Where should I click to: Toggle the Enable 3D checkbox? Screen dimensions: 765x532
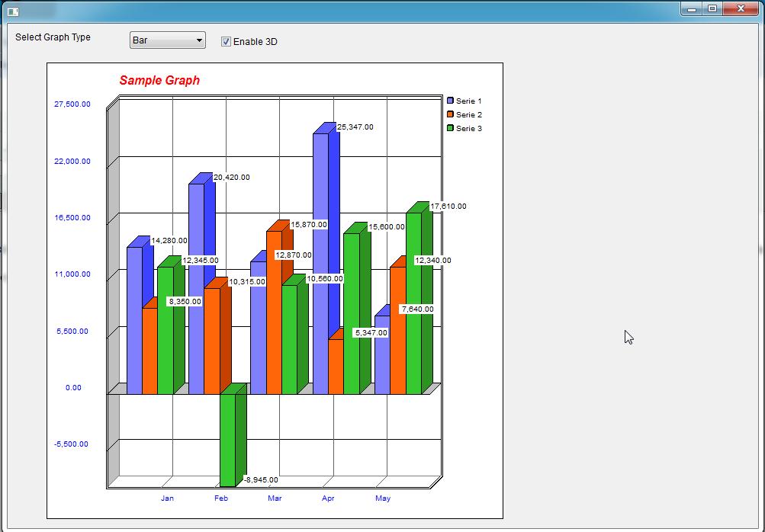(226, 41)
